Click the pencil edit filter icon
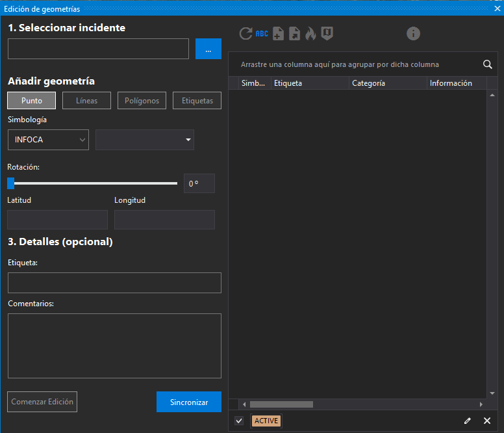Screen dimensions: 504x433 point(468,421)
